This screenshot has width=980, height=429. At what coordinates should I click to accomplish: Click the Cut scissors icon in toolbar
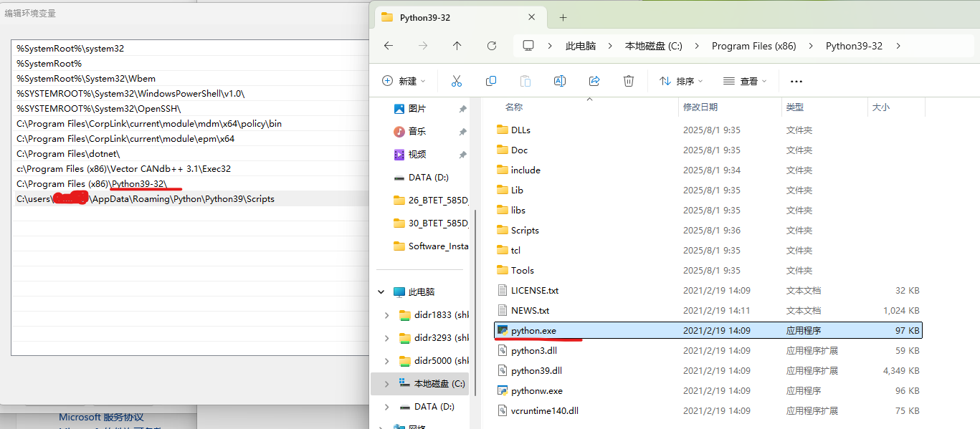coord(456,81)
